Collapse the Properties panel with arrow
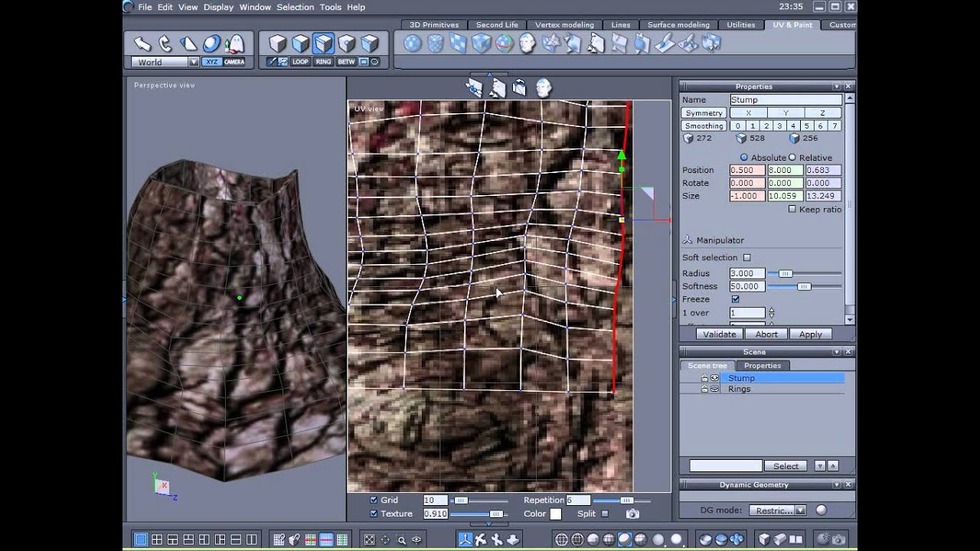The image size is (980, 551). click(836, 86)
